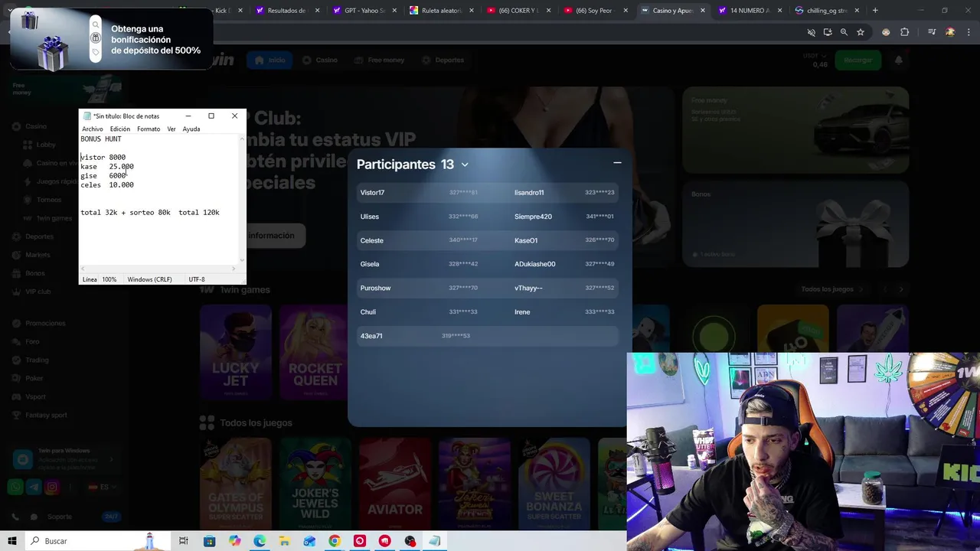Click the 'BONUS HUNT' line in Bloc de notas
Screen dimensions: 980x551
(x=101, y=139)
